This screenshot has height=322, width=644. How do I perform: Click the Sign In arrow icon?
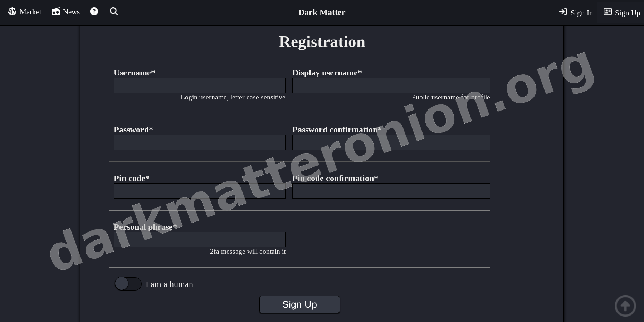click(563, 12)
